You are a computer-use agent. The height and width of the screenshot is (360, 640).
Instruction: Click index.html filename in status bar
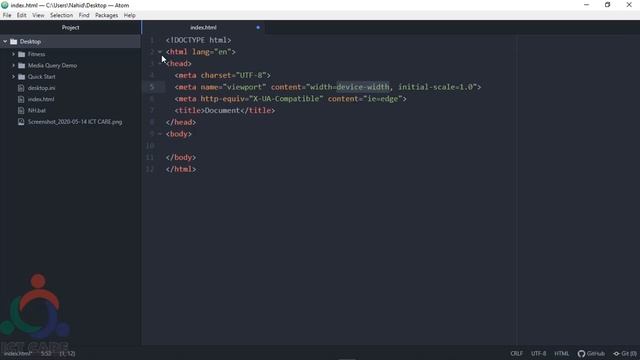(18, 353)
